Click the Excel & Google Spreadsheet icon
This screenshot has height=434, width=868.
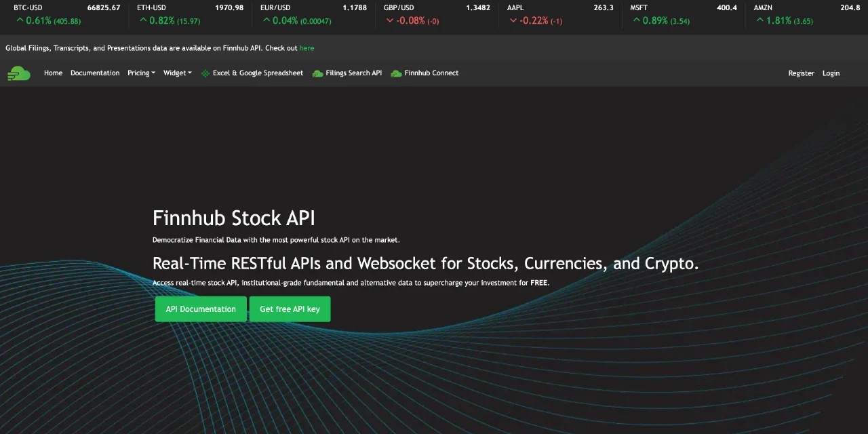point(205,73)
